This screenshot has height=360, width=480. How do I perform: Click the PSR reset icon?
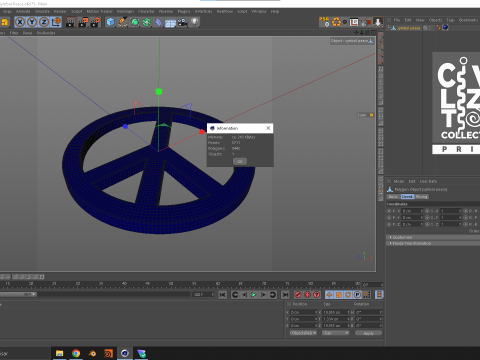pyautogui.click(x=324, y=22)
